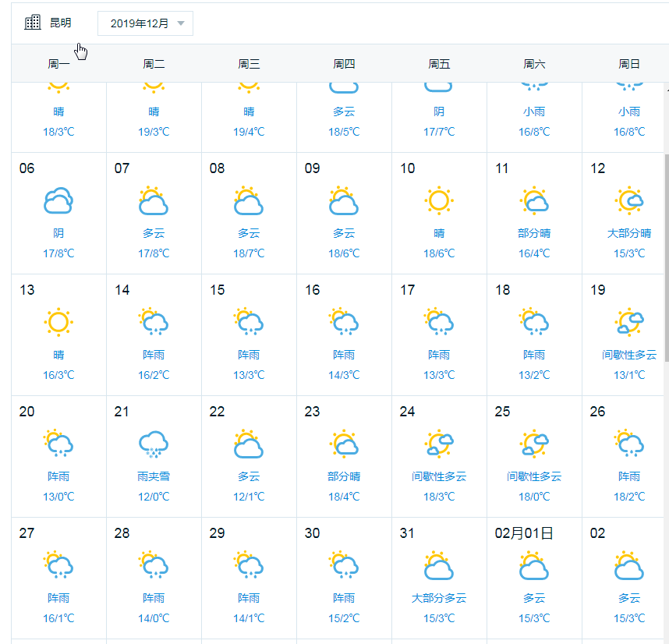Image resolution: width=669 pixels, height=644 pixels.
Task: Click the shower icon on day 26
Action: click(629, 443)
